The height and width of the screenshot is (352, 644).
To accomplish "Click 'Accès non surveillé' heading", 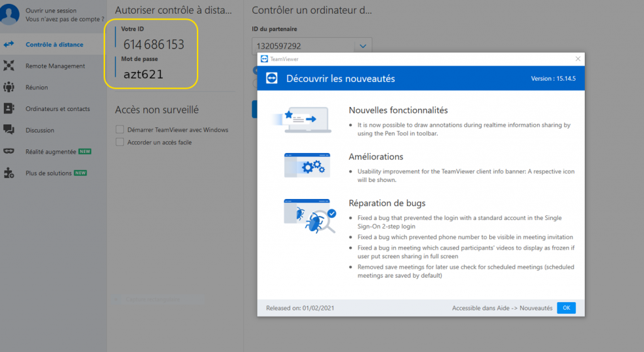I will coord(157,110).
